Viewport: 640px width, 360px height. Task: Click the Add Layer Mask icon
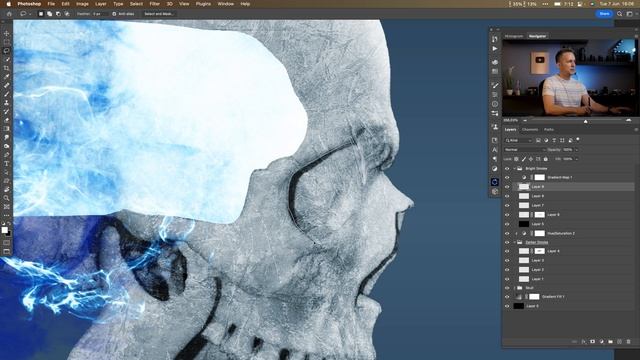pos(592,342)
